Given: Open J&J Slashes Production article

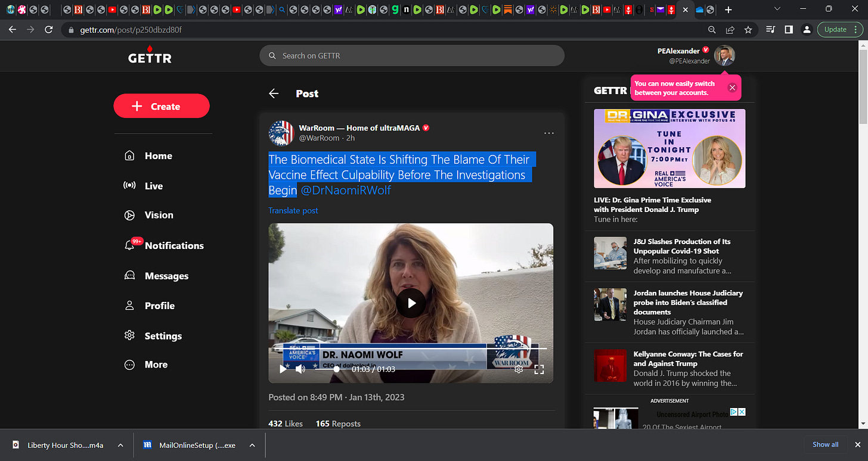Looking at the screenshot, I should [x=682, y=246].
